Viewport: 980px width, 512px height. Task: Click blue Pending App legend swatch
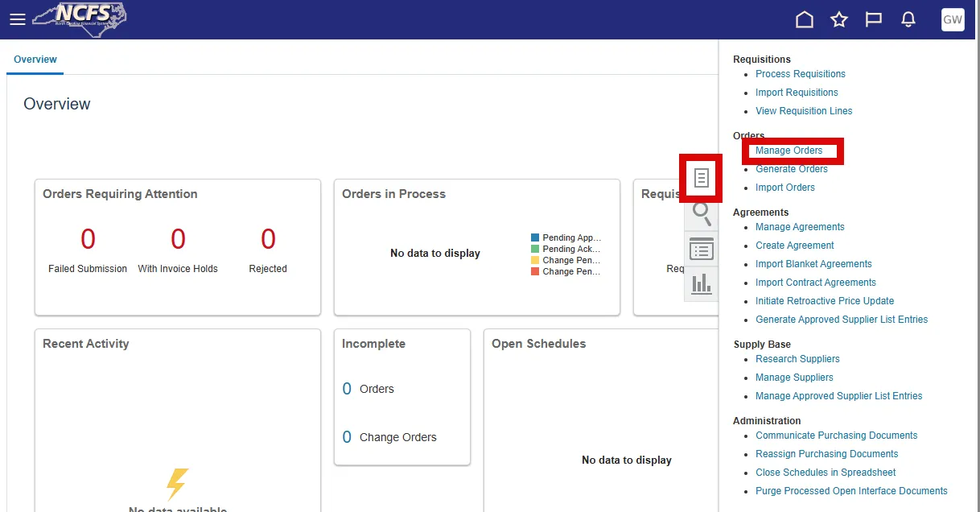[535, 238]
